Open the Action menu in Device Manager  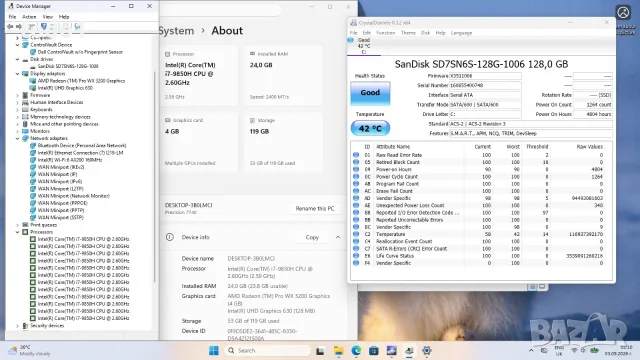(29, 17)
